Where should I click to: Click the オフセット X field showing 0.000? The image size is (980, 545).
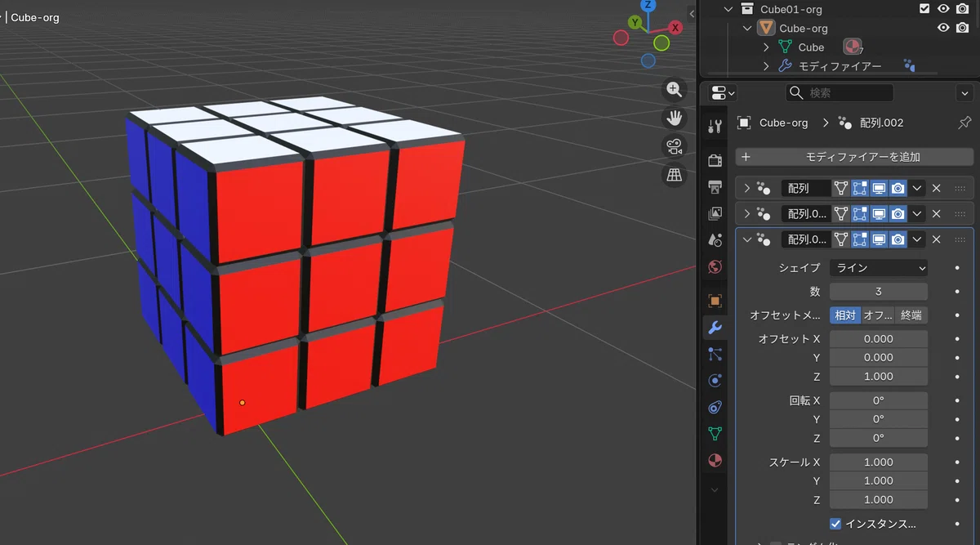879,338
